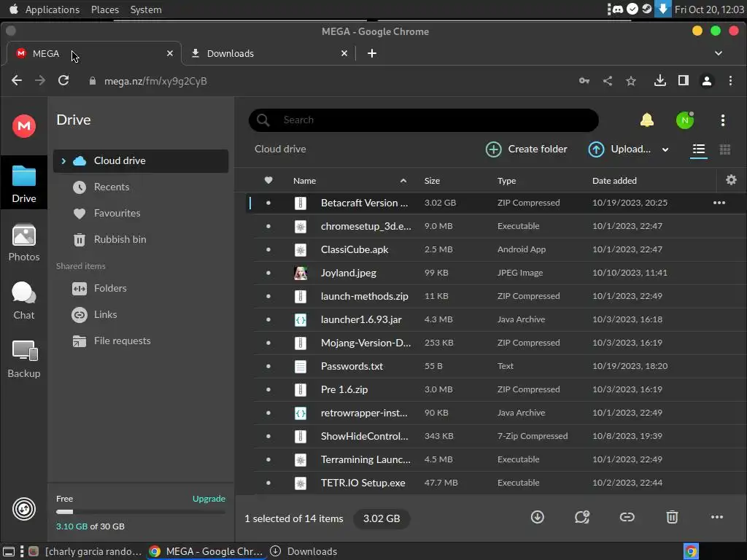Switch to list view
Image resolution: width=747 pixels, height=560 pixels.
tap(698, 149)
